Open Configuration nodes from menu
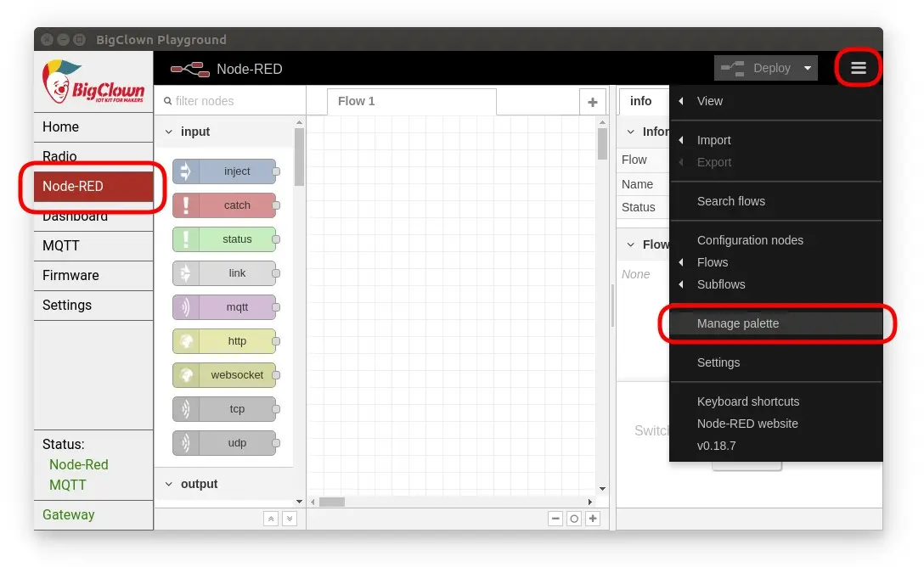Viewport: 924px width, 567px height. pos(775,240)
